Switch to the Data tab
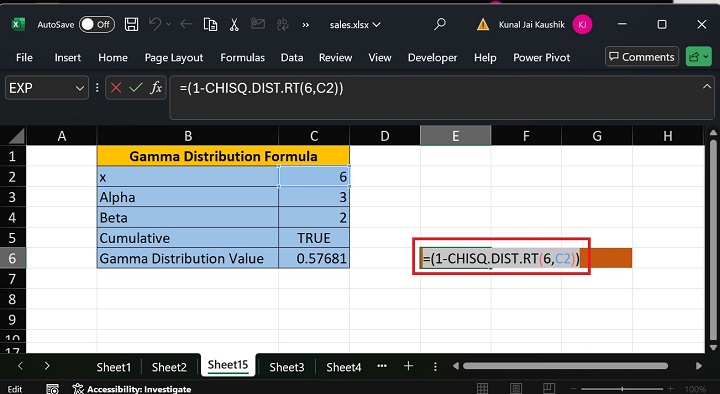Screen dimensions: 720x394 point(292,57)
